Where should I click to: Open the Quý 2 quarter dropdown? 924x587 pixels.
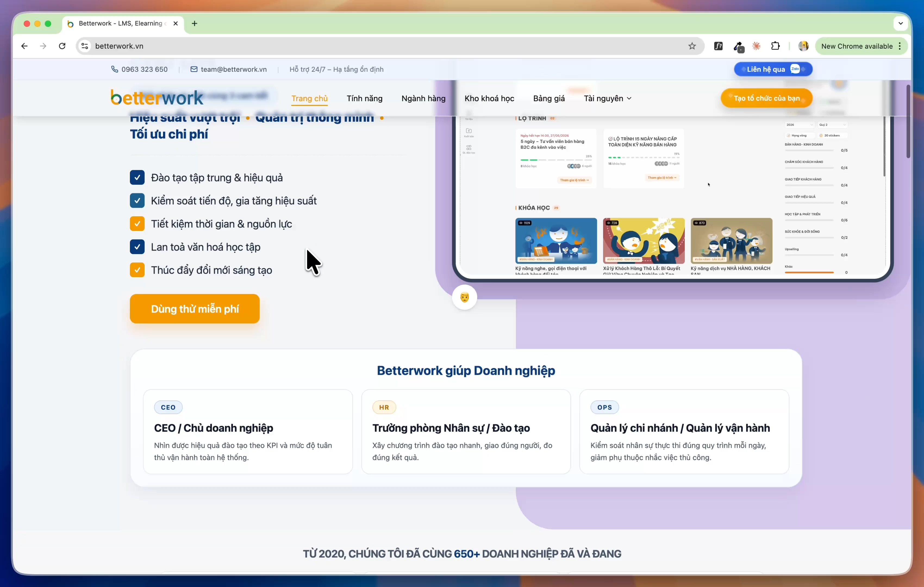[832, 125]
